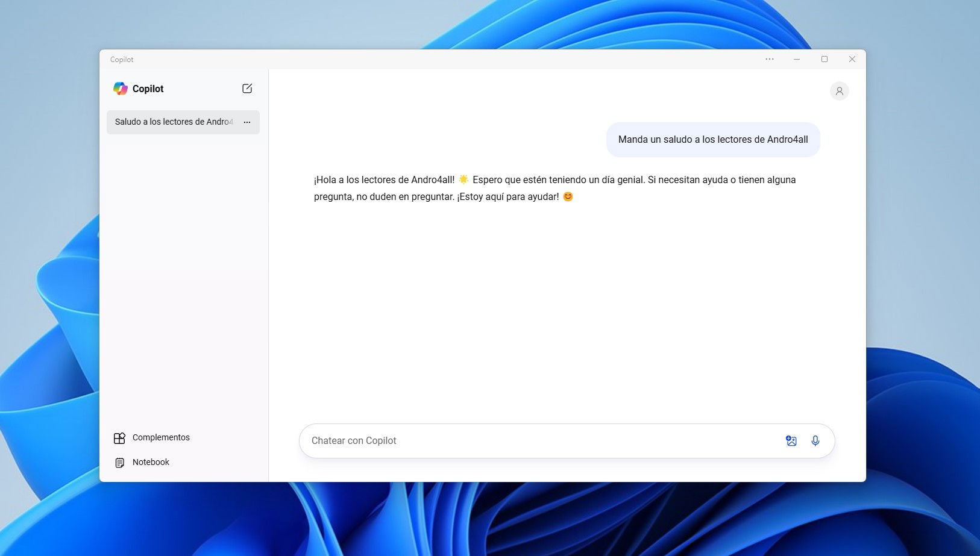Image resolution: width=980 pixels, height=556 pixels.
Task: Click the user message about Andro4all
Action: pos(713,140)
